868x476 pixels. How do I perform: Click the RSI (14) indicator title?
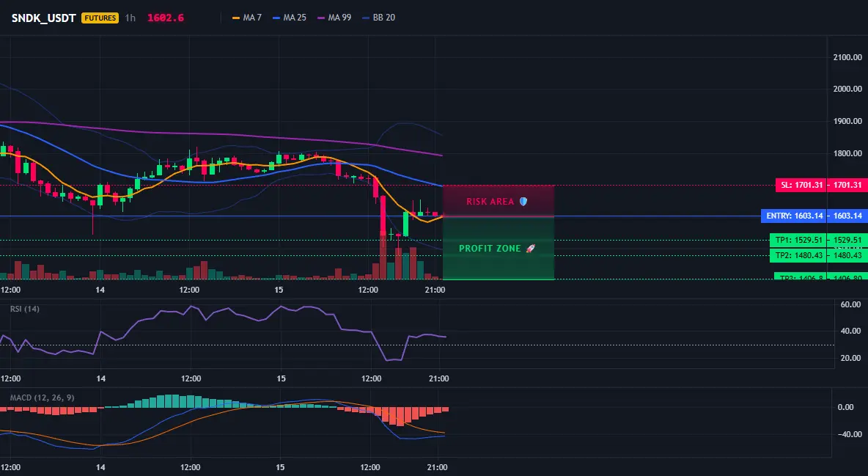pos(25,309)
